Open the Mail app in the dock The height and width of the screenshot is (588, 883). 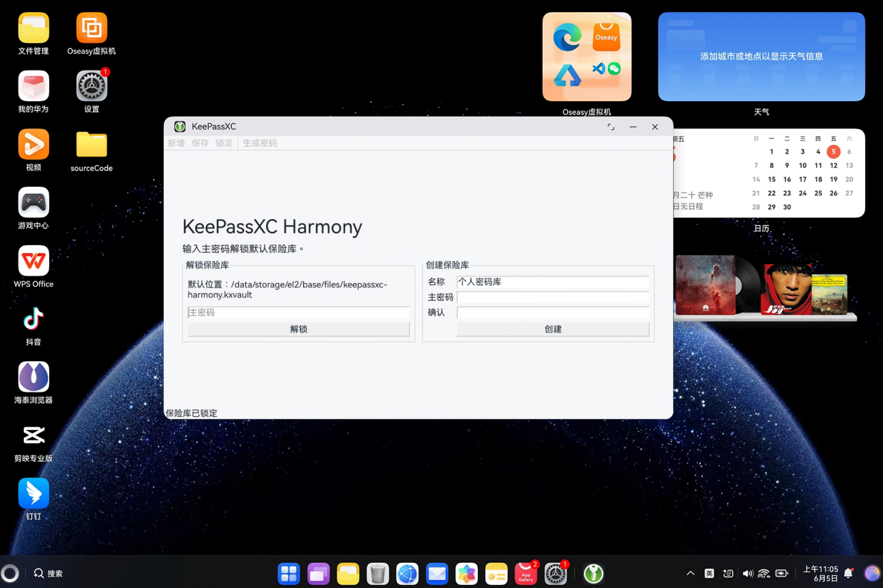coord(437,574)
